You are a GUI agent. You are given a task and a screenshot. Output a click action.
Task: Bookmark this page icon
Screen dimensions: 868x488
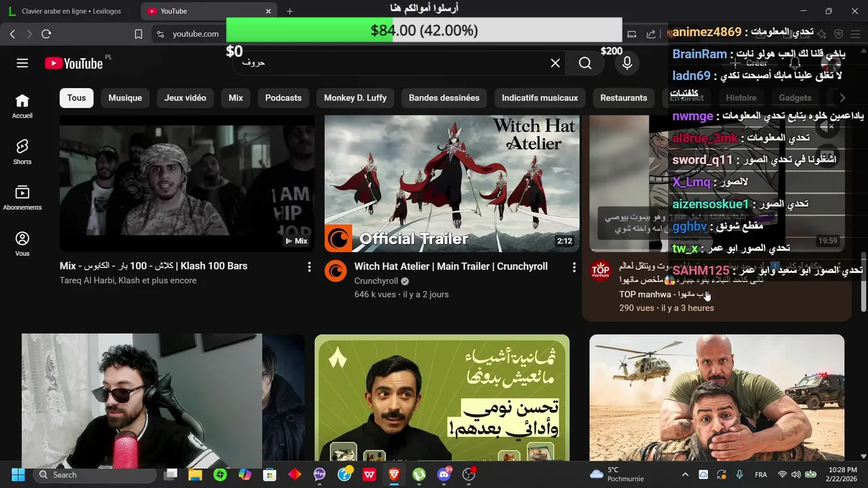(138, 34)
